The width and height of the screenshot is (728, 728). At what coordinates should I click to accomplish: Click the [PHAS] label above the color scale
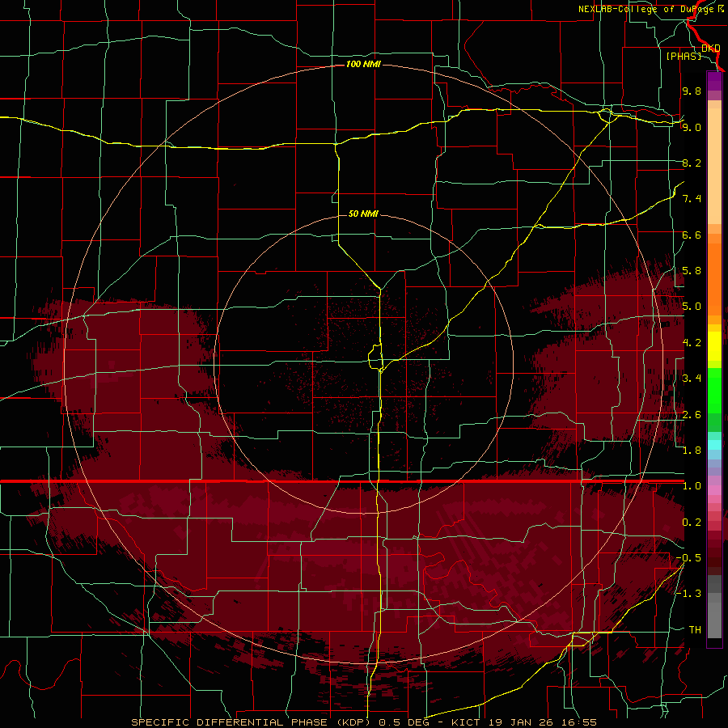684,56
